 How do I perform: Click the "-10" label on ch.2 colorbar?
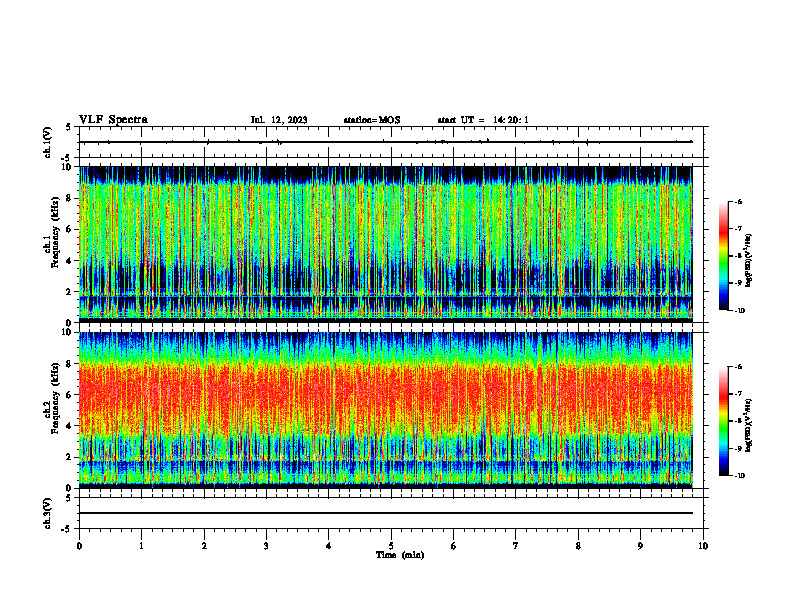click(739, 476)
